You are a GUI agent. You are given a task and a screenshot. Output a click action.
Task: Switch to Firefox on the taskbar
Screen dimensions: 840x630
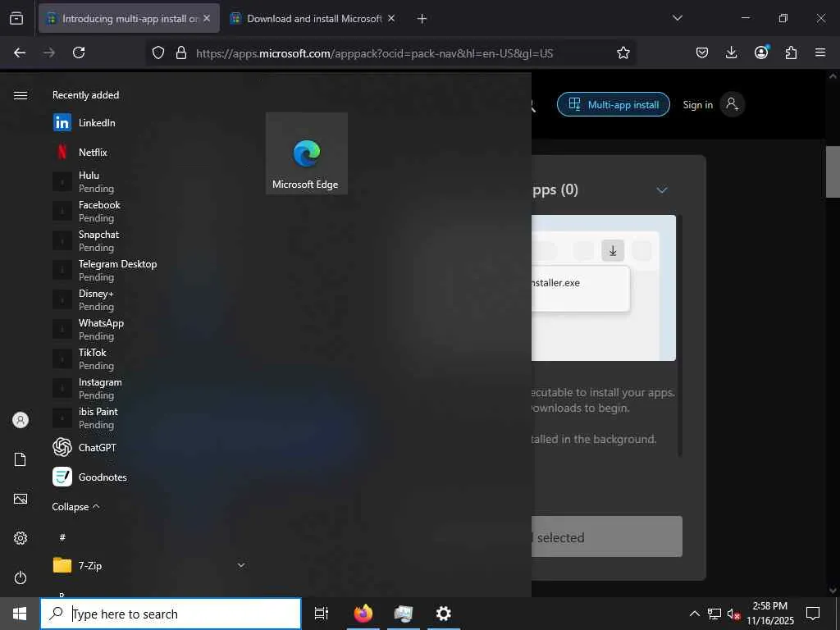point(363,614)
